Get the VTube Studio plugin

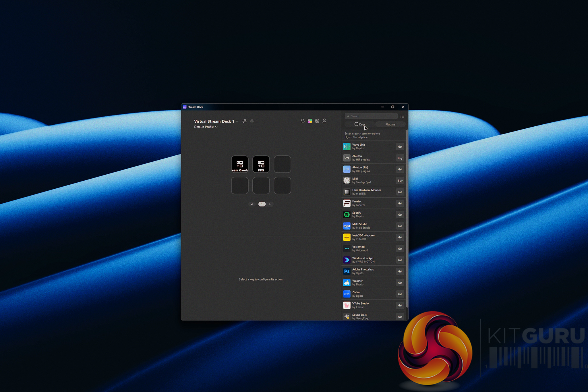(x=400, y=306)
